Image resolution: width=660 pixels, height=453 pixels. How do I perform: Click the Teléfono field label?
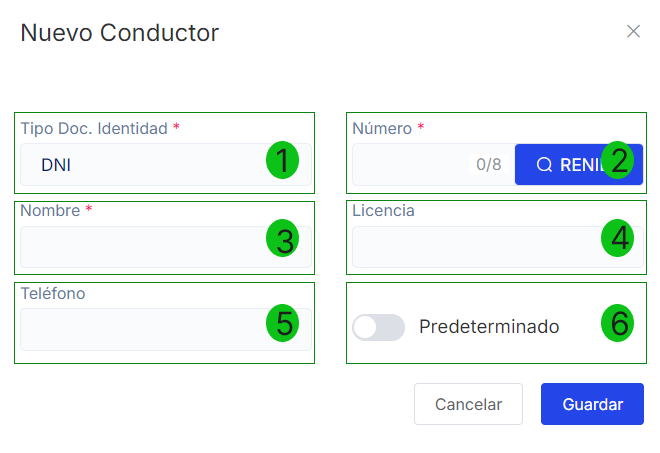click(x=53, y=294)
